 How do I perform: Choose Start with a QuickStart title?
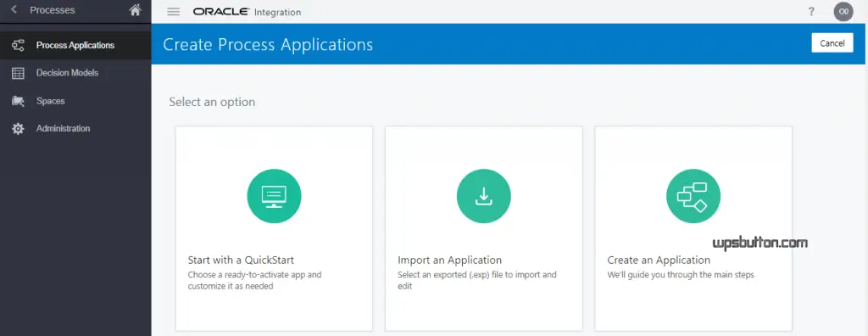click(x=241, y=260)
